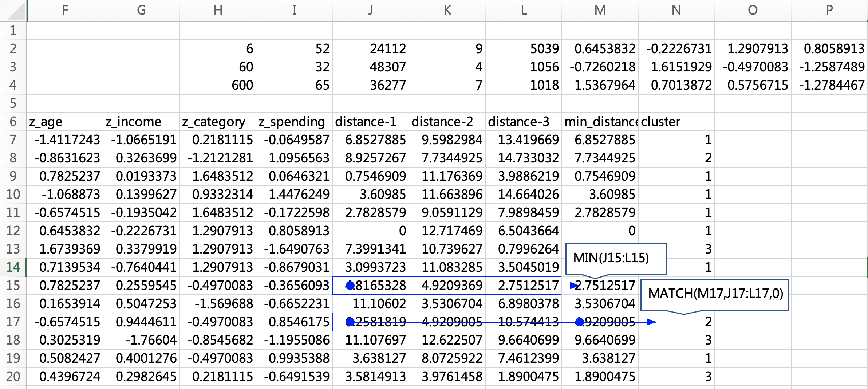Select highlighted row 14 by its number

pos(13,267)
